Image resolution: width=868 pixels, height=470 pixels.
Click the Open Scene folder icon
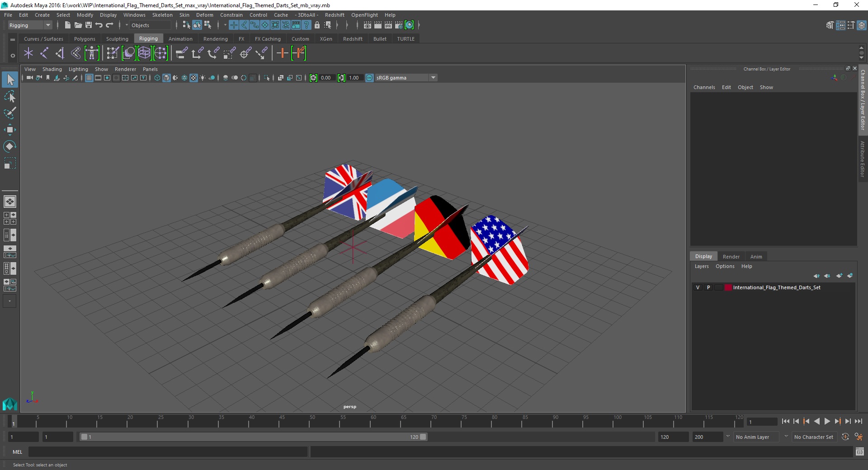[x=78, y=25]
